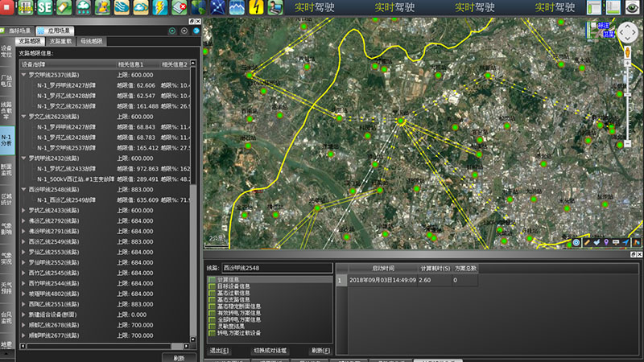The height and width of the screenshot is (362, 644).
Task: Toggle the 计算信息 checkbox
Action: (x=213, y=279)
